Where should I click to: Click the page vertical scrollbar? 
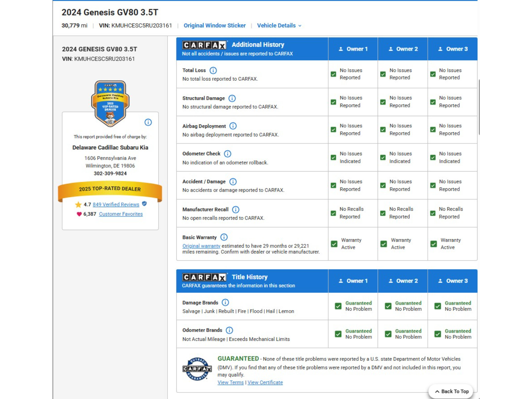coord(479,107)
